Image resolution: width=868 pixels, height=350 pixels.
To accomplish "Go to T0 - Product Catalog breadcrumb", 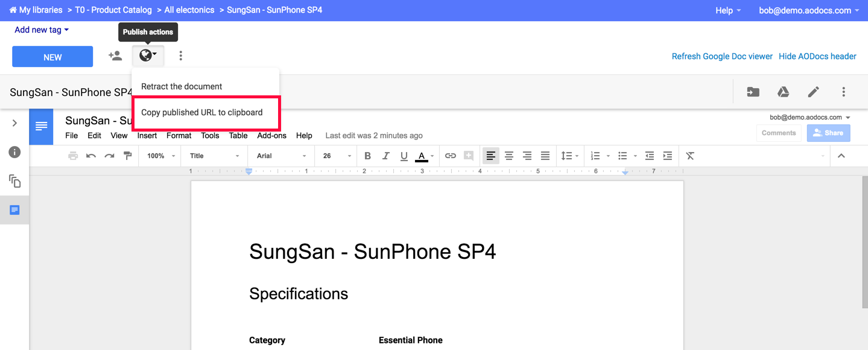I will tap(113, 10).
